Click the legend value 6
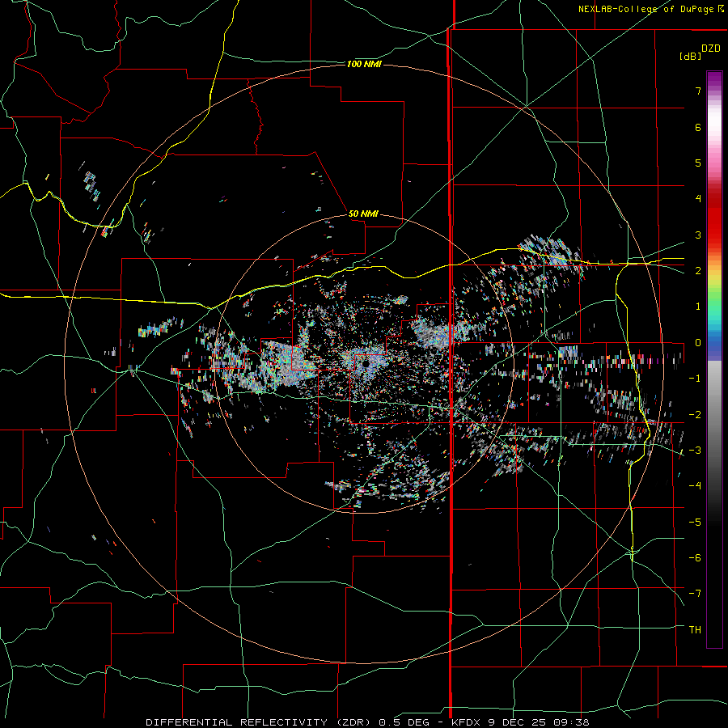Image resolution: width=728 pixels, height=728 pixels. [698, 127]
